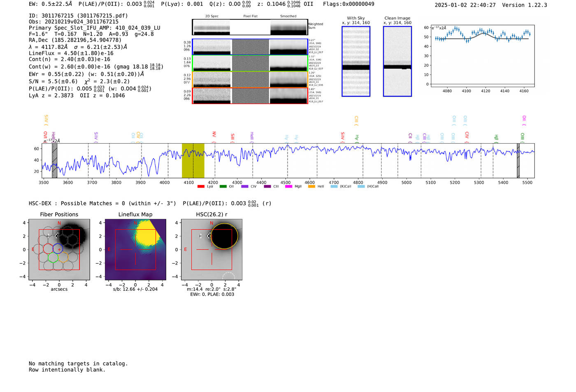The width and height of the screenshot is (576, 392).
Task: Click the dark purple CIII legend swatch
Action: [267, 186]
